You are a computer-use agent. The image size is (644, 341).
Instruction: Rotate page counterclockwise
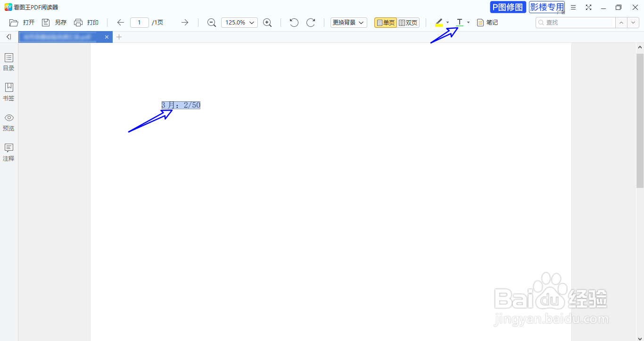click(x=294, y=23)
